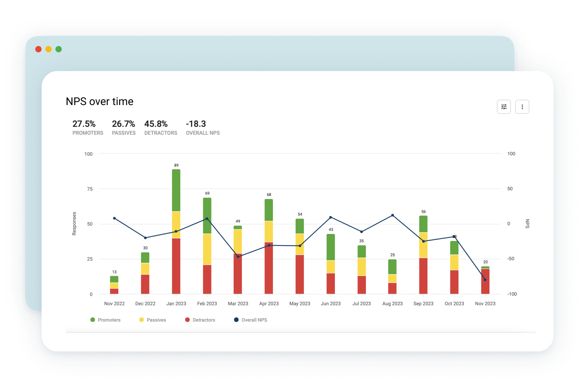
Task: Click the yellow Passives legend marker
Action: [x=141, y=320]
